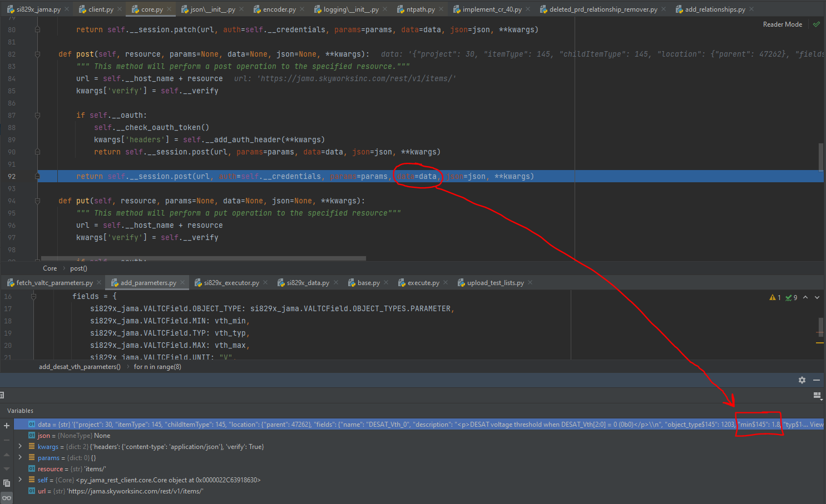The image size is (826, 504).
Task: Click the post() breadcrumb
Action: [78, 268]
